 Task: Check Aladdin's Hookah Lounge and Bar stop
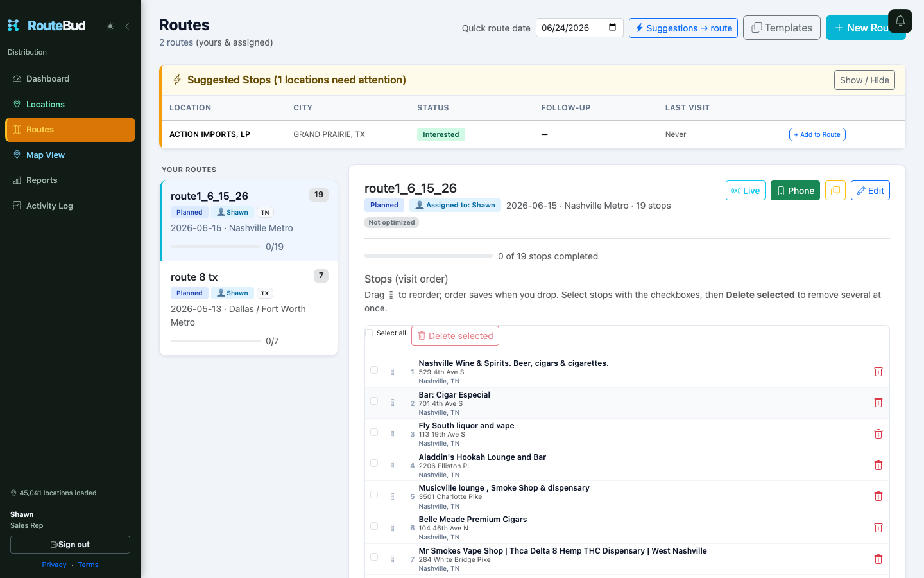point(374,463)
